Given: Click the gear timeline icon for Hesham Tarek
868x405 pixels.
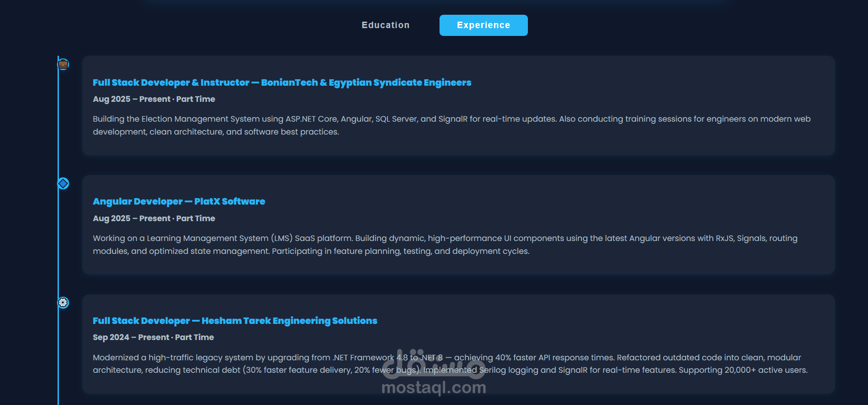Looking at the screenshot, I should pos(63,302).
